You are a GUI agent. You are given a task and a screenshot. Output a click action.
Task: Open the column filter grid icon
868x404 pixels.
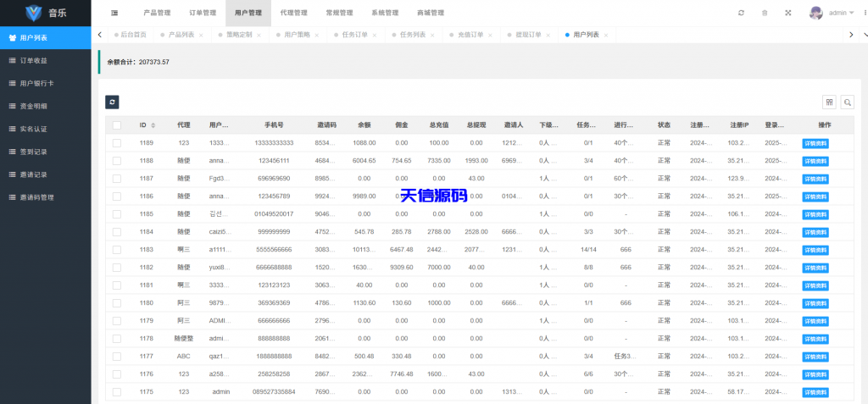click(x=829, y=102)
